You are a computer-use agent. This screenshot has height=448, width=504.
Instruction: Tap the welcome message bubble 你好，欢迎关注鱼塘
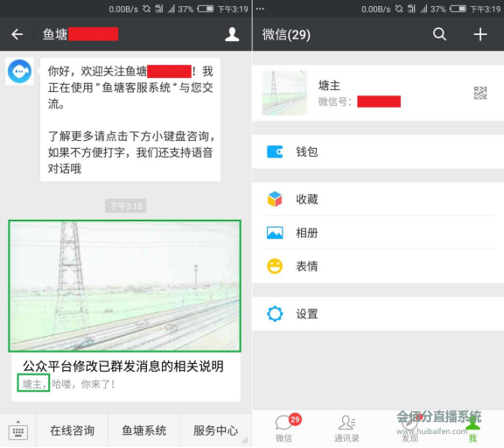point(130,120)
